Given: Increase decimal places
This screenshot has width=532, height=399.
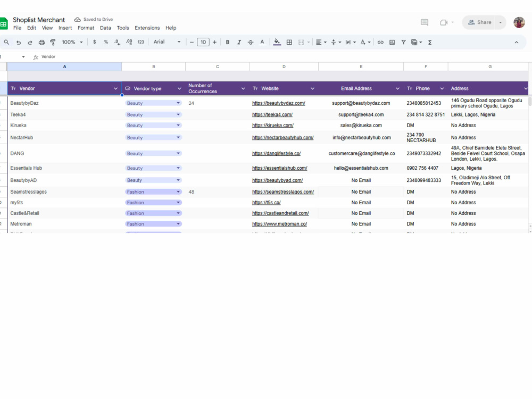Looking at the screenshot, I should (x=129, y=42).
